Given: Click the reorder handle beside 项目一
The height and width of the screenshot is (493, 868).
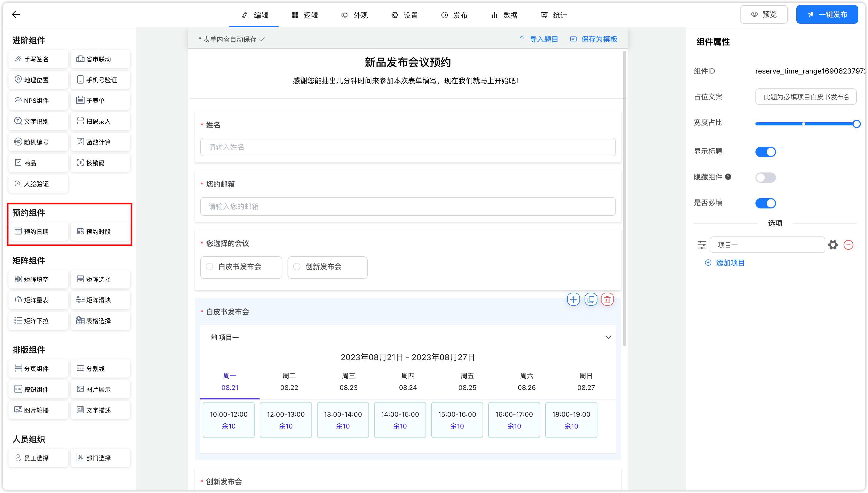Looking at the screenshot, I should point(702,245).
